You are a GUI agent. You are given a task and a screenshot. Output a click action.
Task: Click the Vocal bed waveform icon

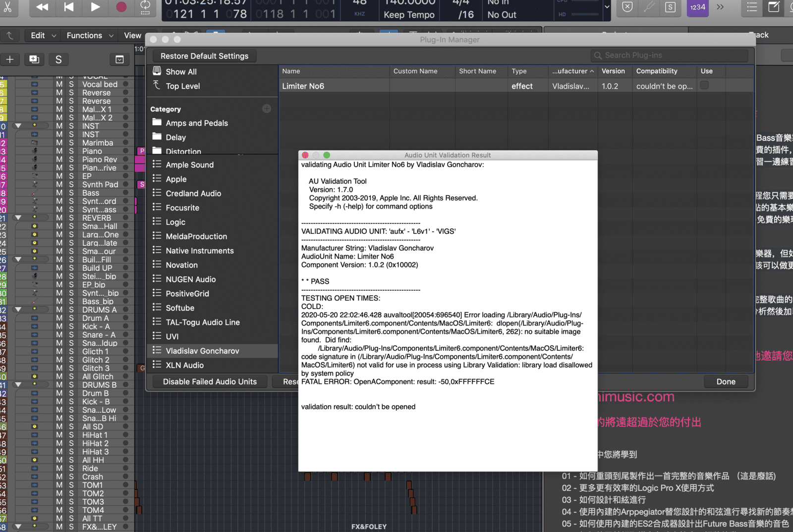(x=35, y=84)
